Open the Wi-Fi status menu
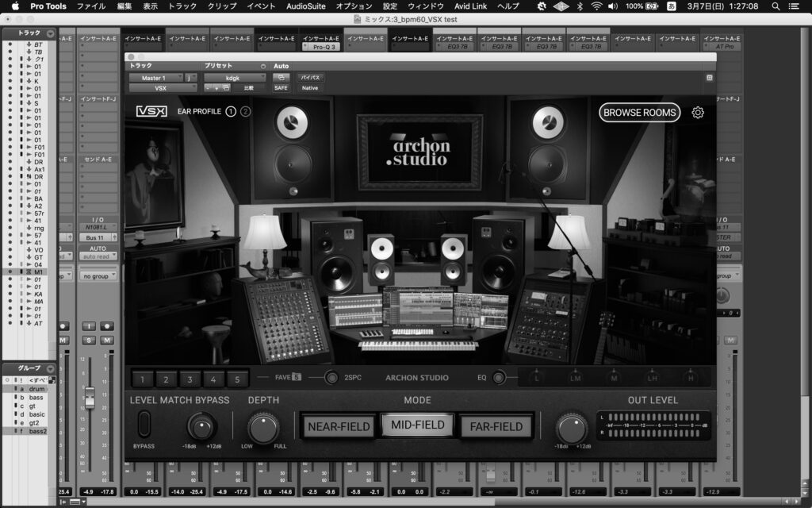 (x=596, y=6)
